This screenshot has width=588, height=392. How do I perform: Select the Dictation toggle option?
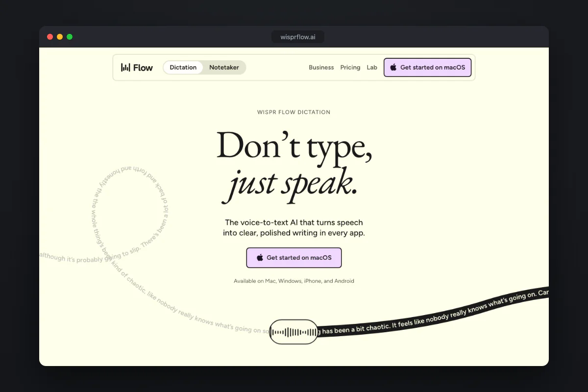(x=183, y=68)
